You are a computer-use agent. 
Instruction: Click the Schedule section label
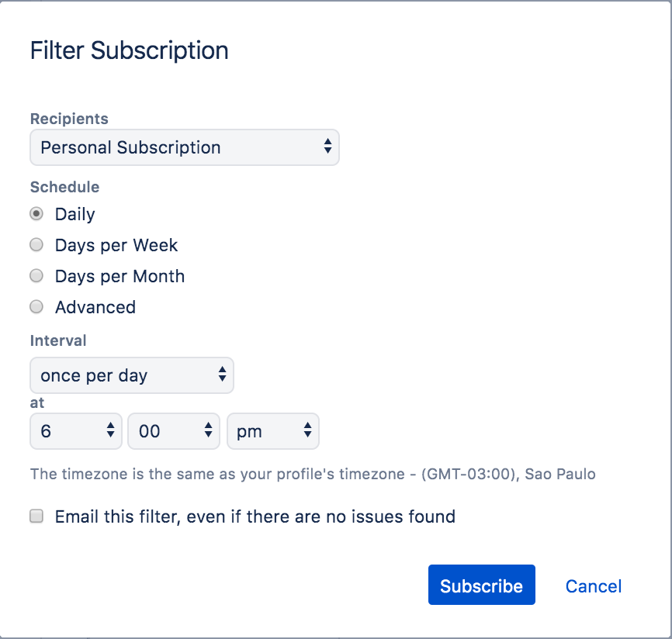64,187
